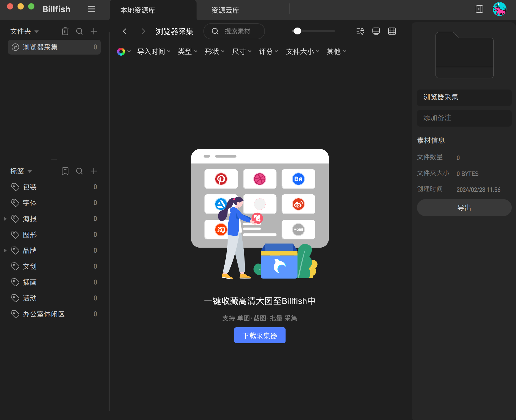Select the 办公室休闲区 tag
516x420 pixels.
pyautogui.click(x=54, y=314)
